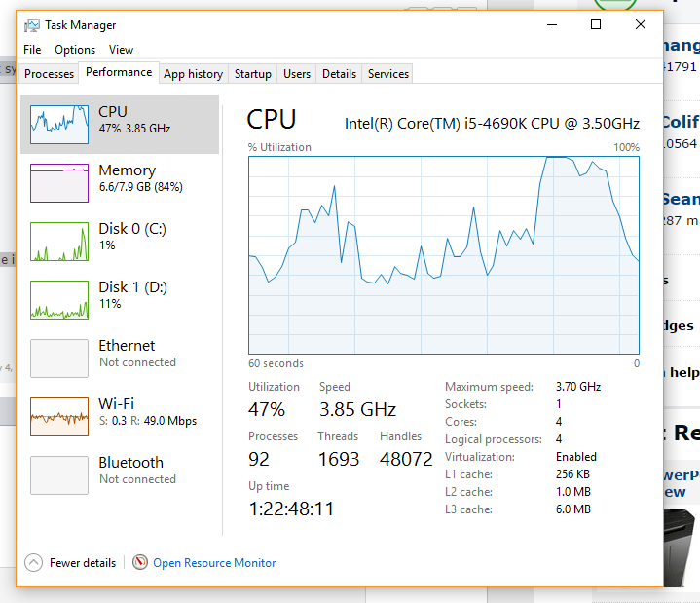The height and width of the screenshot is (603, 700).
Task: Click the % Utilization graph label
Action: 279,147
